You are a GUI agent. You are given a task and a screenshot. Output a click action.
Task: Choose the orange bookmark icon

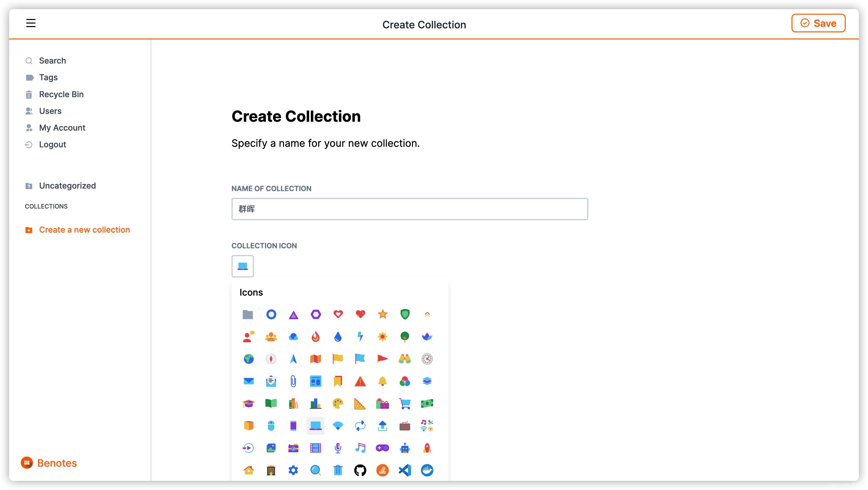[x=338, y=381]
